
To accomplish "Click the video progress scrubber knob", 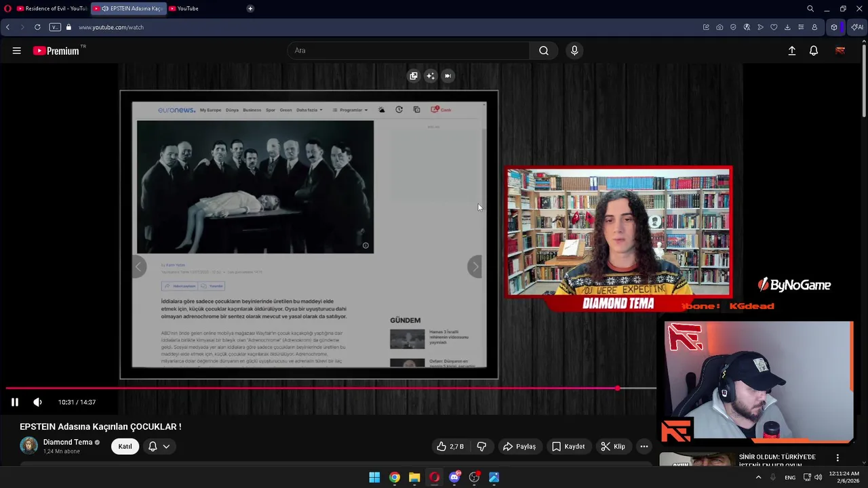I will (x=617, y=388).
